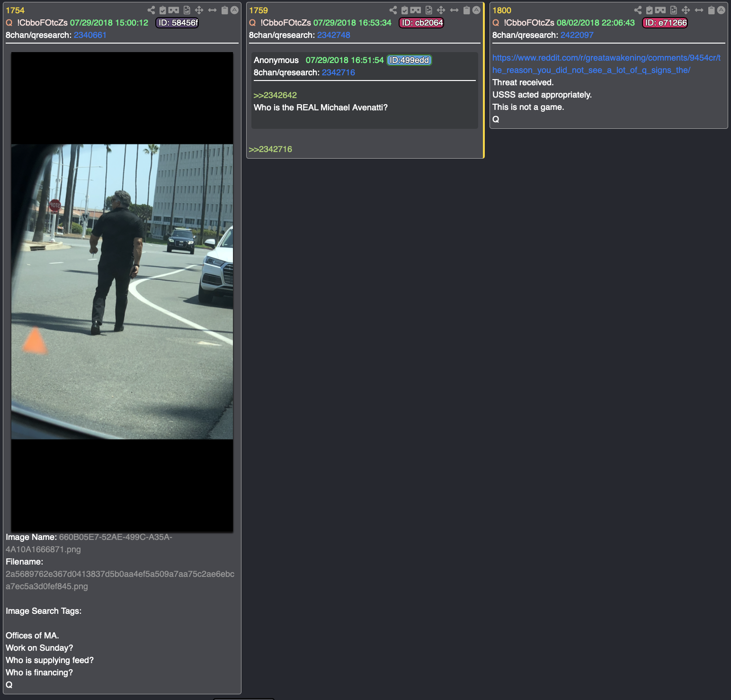Click anonymous ID badge 499edd
731x700 pixels.
[410, 60]
